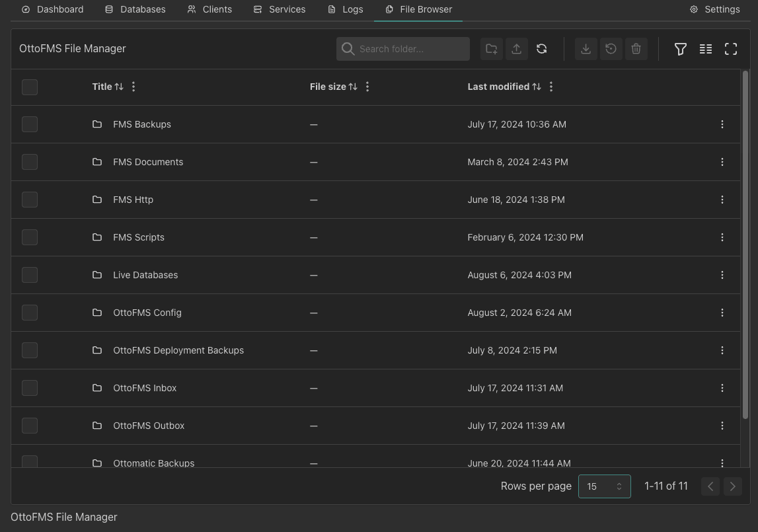Toggle fullscreen view of file manager

coord(730,49)
